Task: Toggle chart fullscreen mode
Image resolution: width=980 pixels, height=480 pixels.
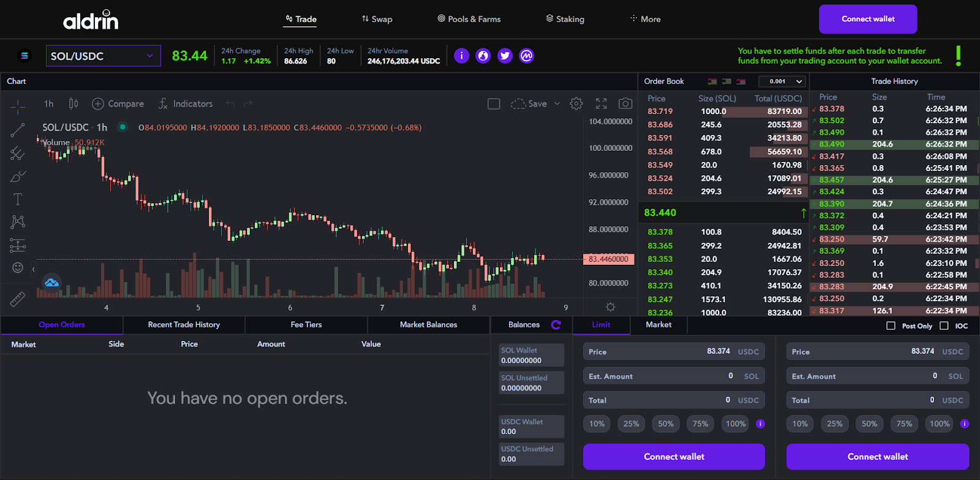Action: click(x=601, y=104)
